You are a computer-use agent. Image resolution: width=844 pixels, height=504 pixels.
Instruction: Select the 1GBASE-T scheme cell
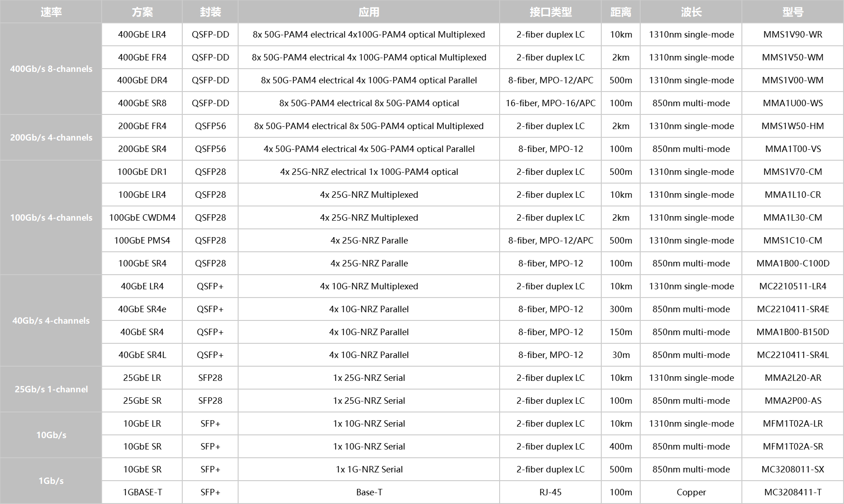[x=142, y=492]
